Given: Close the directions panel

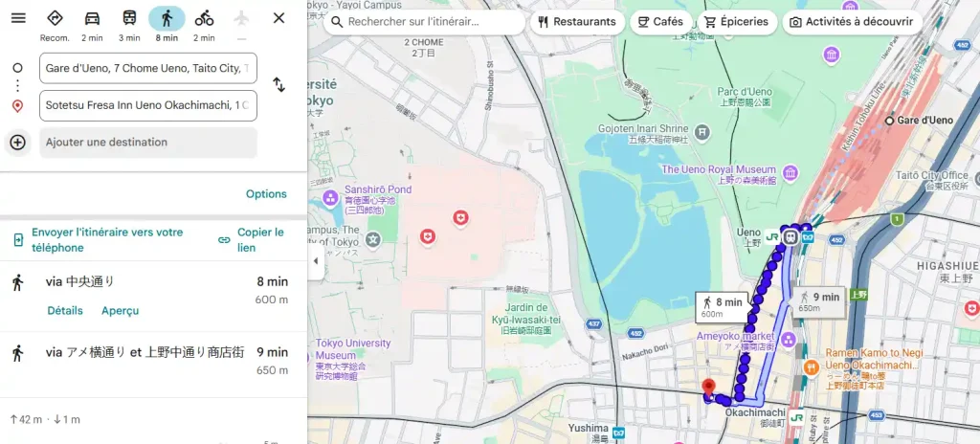Looking at the screenshot, I should coord(278,18).
